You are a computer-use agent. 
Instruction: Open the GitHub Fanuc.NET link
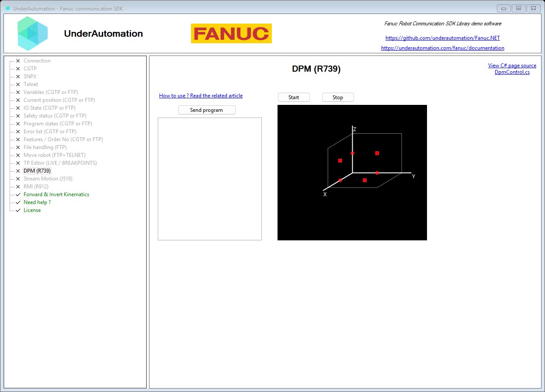click(443, 38)
